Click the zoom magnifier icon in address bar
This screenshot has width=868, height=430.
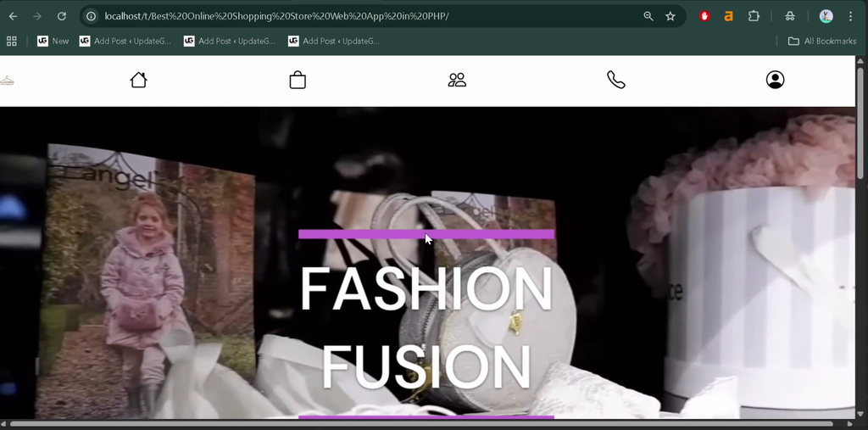[648, 16]
